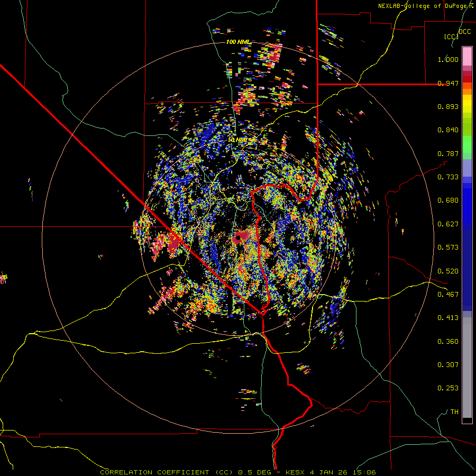Select the 1.000 value on the color scale
This screenshot has width=476, height=476.
point(448,59)
